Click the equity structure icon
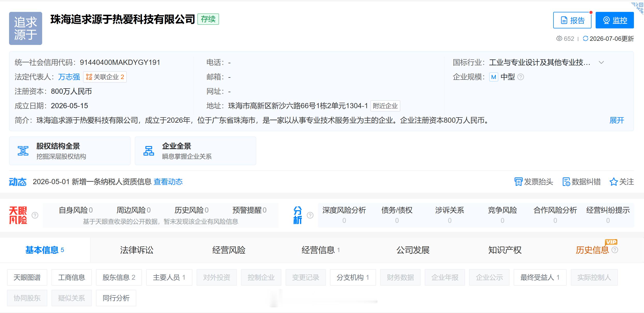The image size is (644, 313). pos(23,151)
